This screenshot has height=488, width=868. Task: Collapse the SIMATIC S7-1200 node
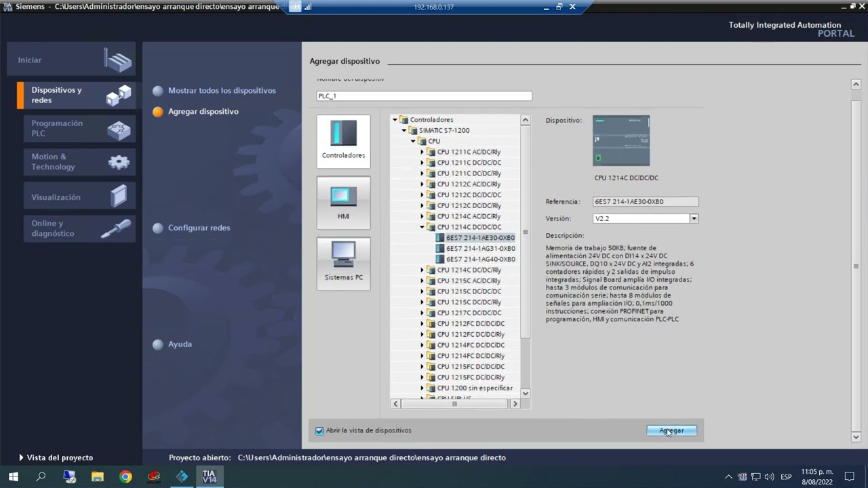click(x=403, y=131)
